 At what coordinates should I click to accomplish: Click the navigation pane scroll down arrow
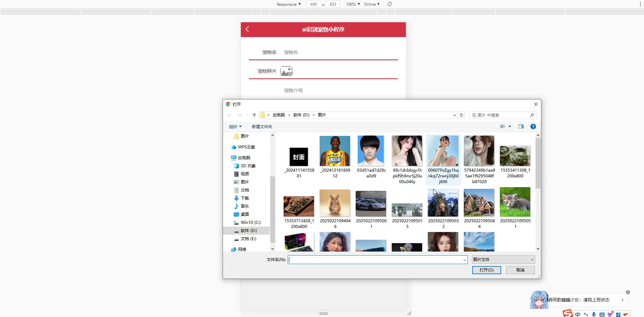[272, 249]
